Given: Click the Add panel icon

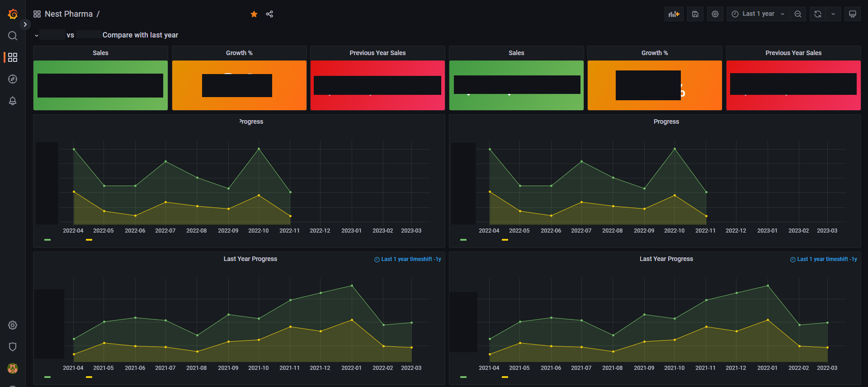Looking at the screenshot, I should (x=674, y=14).
